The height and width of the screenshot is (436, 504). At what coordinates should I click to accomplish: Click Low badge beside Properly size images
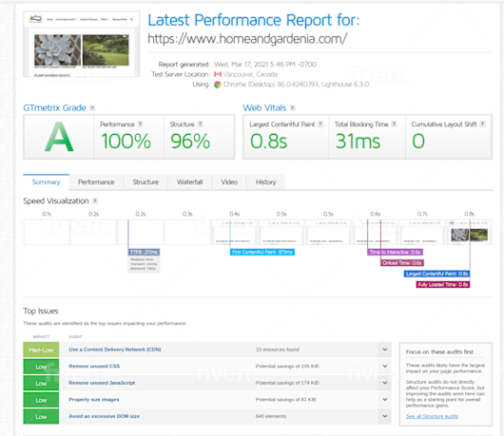[x=41, y=400]
